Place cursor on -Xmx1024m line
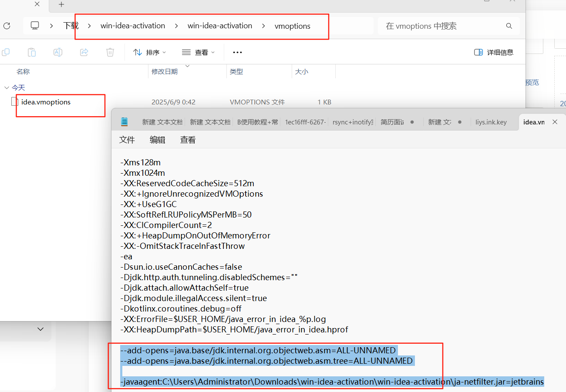566x392 pixels. coord(142,173)
